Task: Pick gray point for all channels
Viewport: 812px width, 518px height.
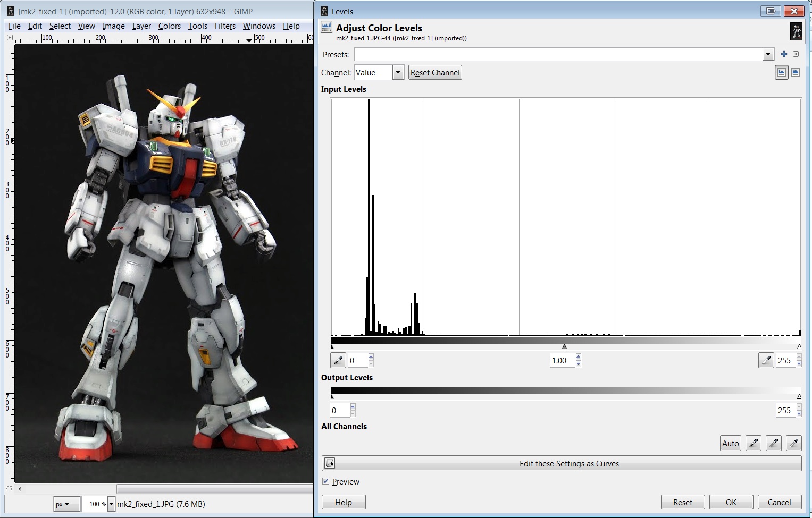Action: pos(774,443)
